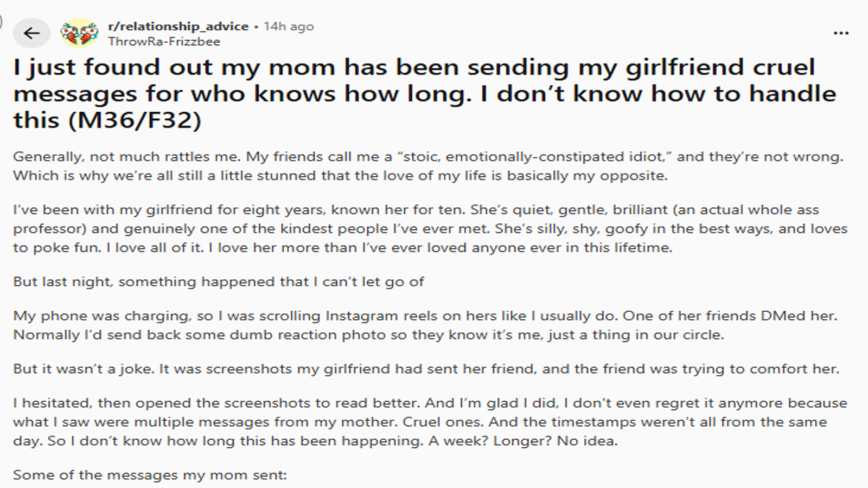Click the paragraph starting "I've been with my girlfriend"
The image size is (868, 488).
tap(430, 228)
